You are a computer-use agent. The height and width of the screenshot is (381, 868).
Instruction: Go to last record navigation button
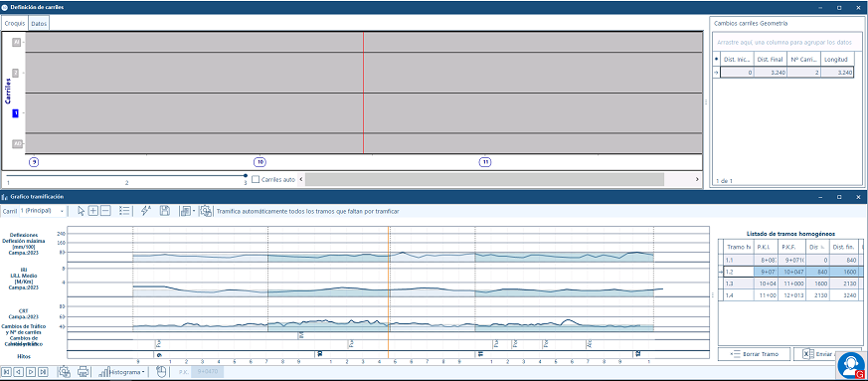[x=44, y=372]
